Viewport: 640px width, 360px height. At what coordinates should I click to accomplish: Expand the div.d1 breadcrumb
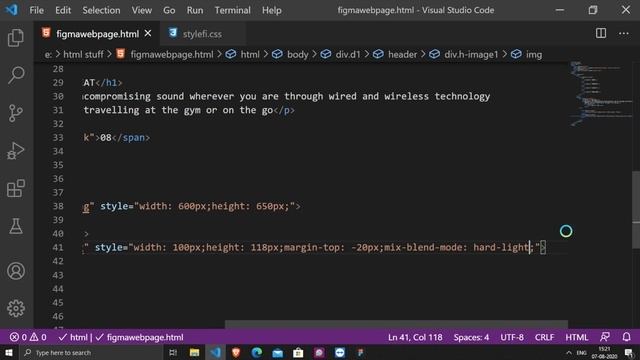pos(348,54)
